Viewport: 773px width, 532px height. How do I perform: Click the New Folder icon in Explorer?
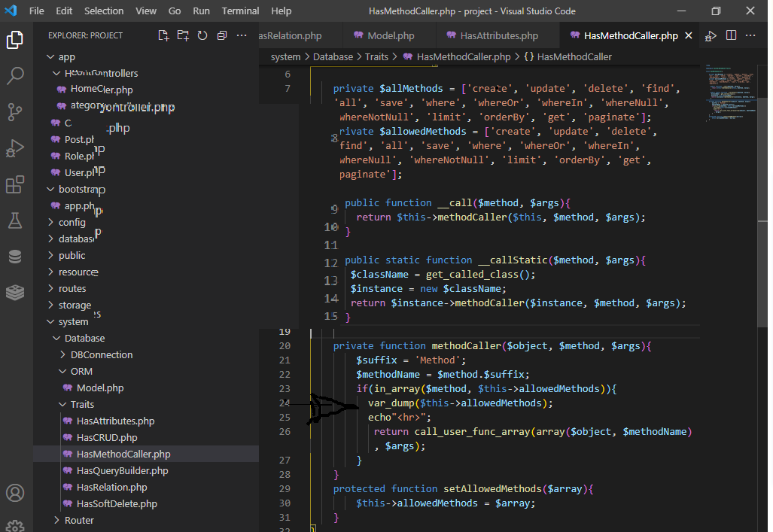click(183, 35)
